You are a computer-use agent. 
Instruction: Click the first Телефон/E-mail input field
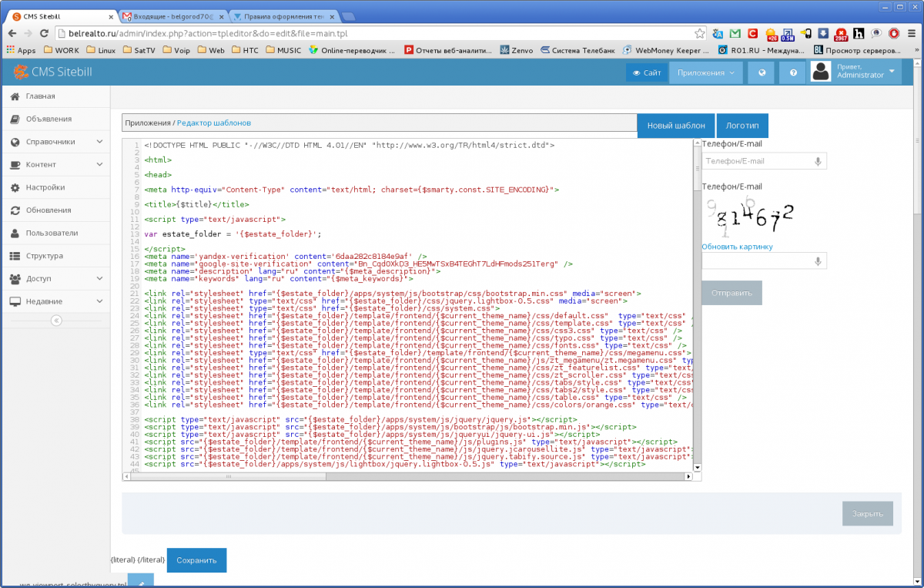click(x=764, y=161)
